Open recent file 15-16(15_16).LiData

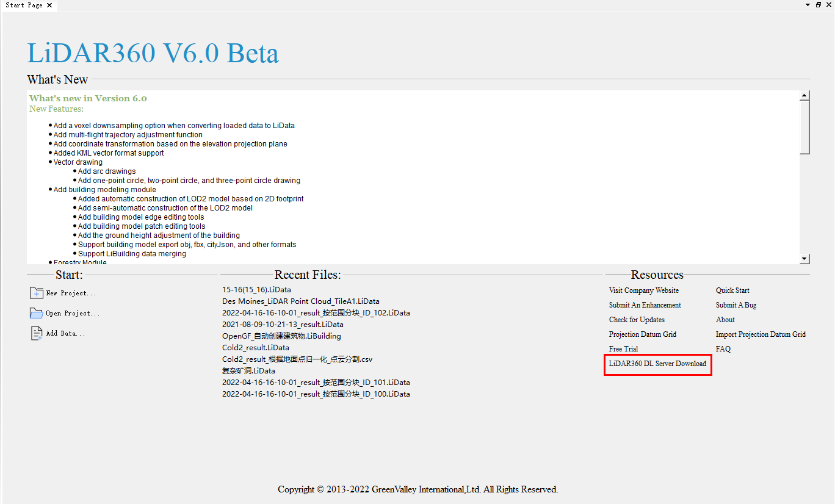point(256,290)
